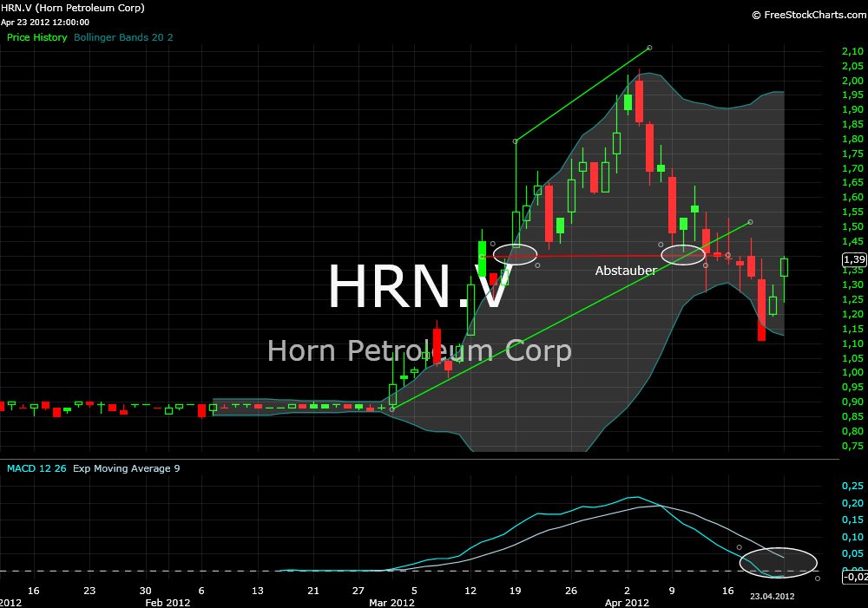
Task: Click price axis value 1,80
Action: click(852, 139)
